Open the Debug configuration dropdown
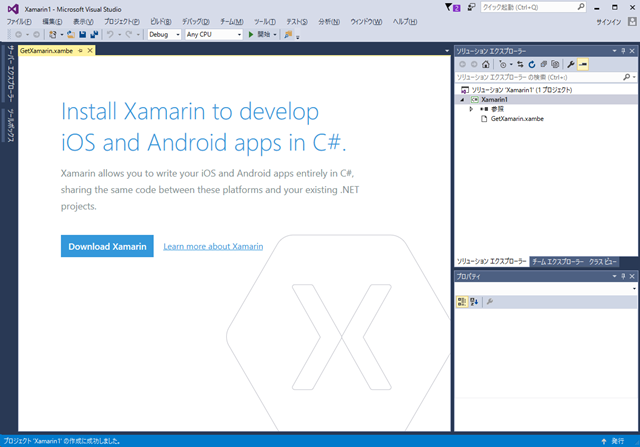This screenshot has height=447, width=640. tap(164, 34)
